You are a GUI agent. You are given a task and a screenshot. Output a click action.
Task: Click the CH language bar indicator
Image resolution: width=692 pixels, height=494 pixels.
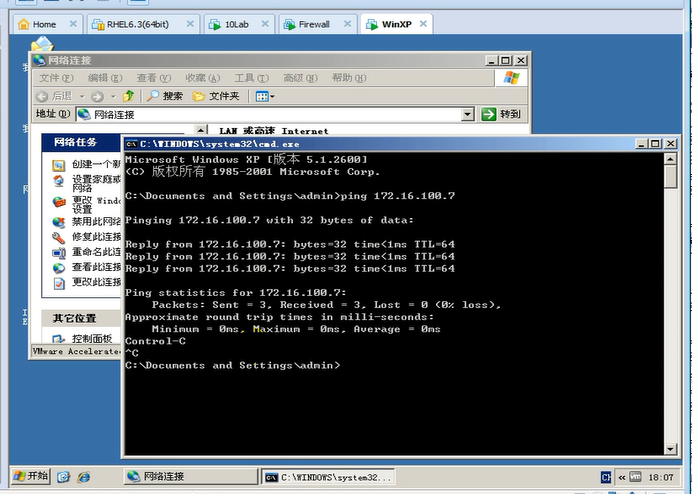606,477
